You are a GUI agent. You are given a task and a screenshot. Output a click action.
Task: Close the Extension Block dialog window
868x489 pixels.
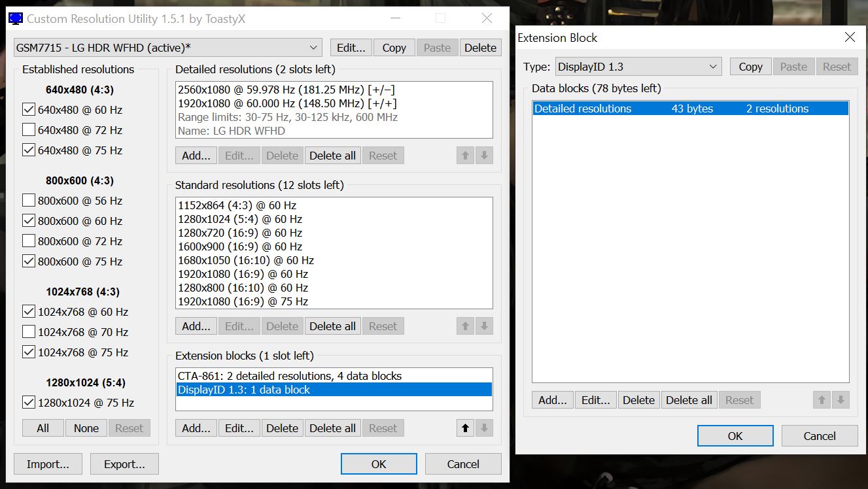pos(850,37)
